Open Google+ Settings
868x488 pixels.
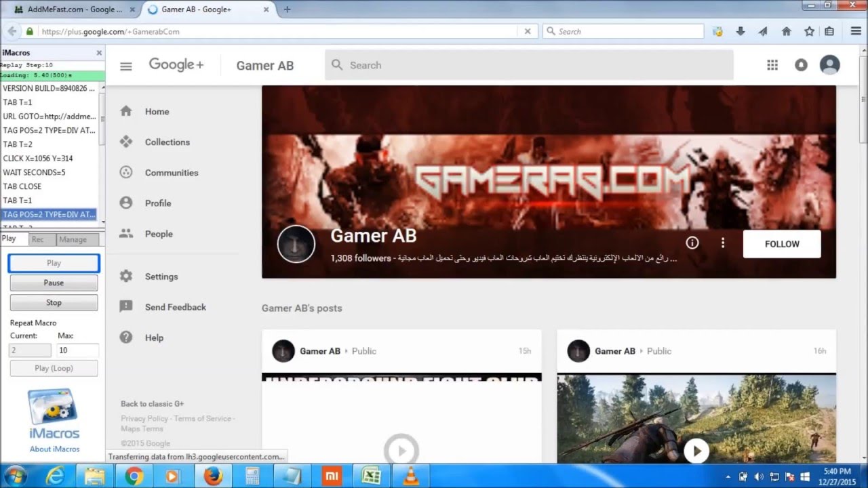161,277
